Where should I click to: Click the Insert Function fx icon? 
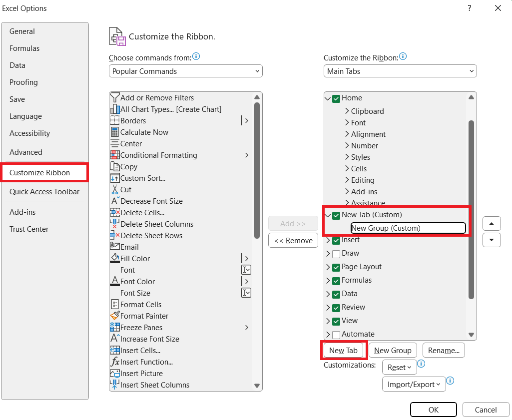point(114,362)
